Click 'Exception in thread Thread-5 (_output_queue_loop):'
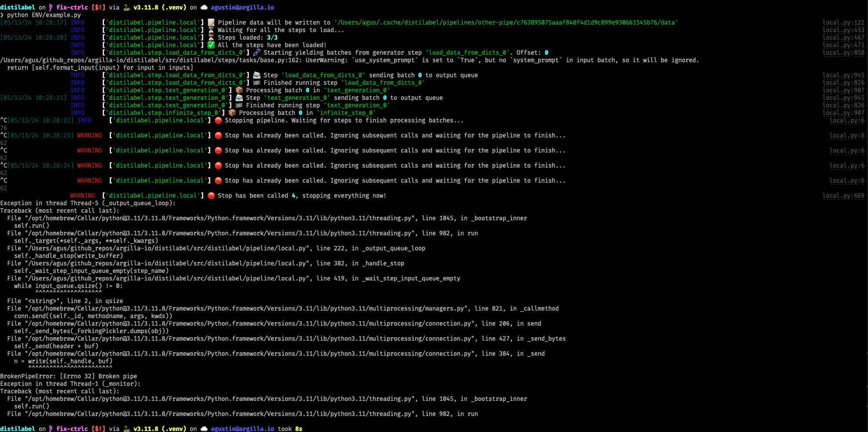The width and height of the screenshot is (868, 432). tap(88, 203)
